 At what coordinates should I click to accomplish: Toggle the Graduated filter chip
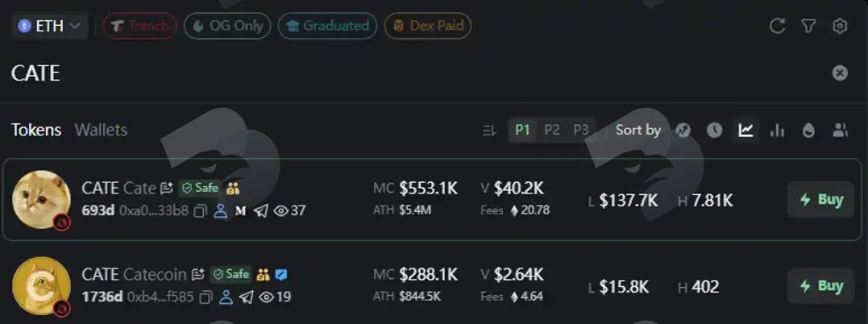(327, 26)
